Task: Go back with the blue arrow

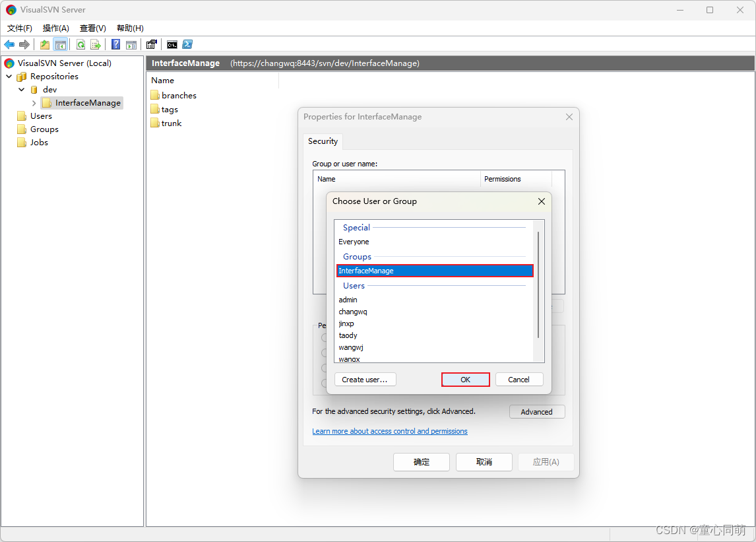Action: [x=9, y=44]
